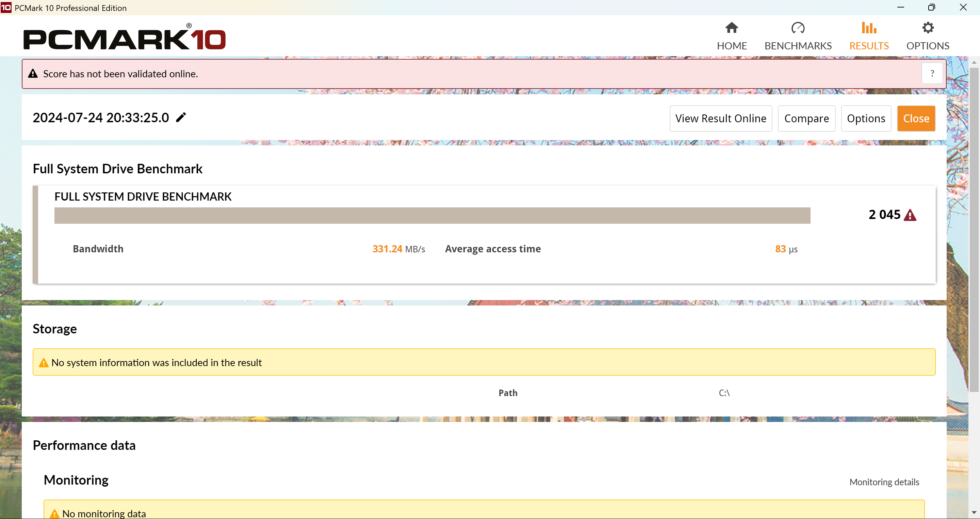Open Monitoring details link
The width and height of the screenshot is (980, 519).
click(x=884, y=482)
